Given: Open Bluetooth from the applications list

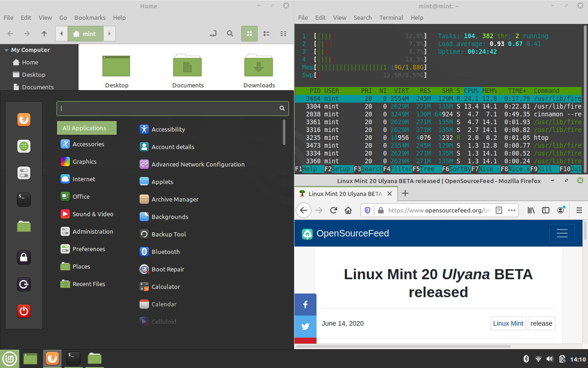Looking at the screenshot, I should click(x=165, y=252).
